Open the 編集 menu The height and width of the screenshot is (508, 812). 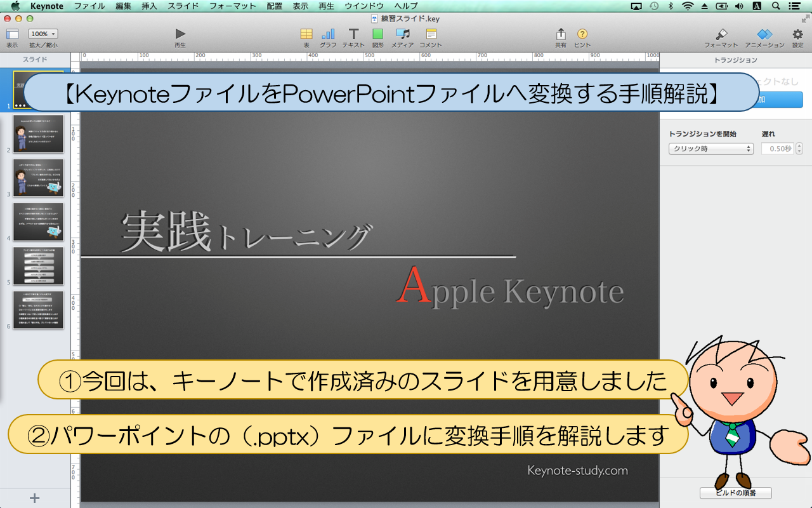tap(124, 6)
